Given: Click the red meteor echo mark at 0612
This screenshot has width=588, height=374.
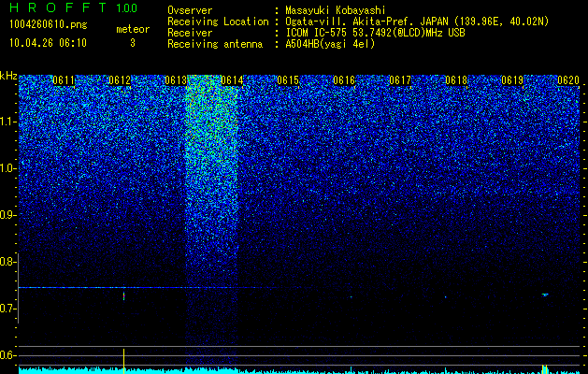Looking at the screenshot, I should click(123, 296).
